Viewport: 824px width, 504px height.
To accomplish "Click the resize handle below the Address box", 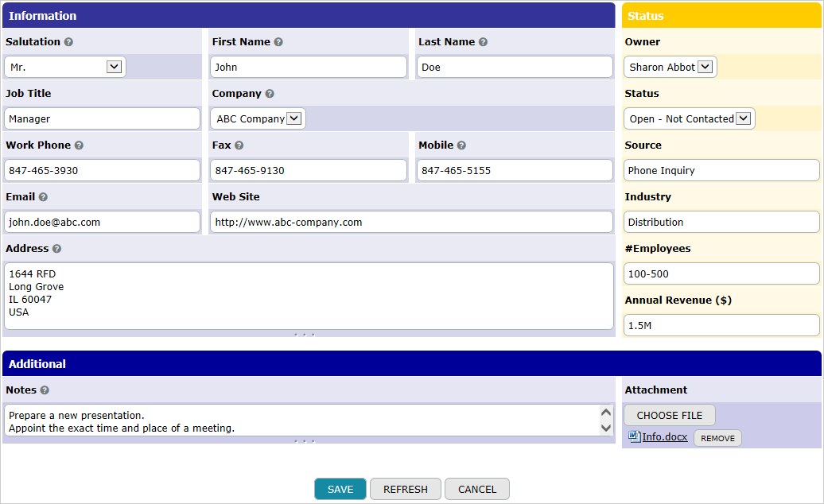I will 305,335.
